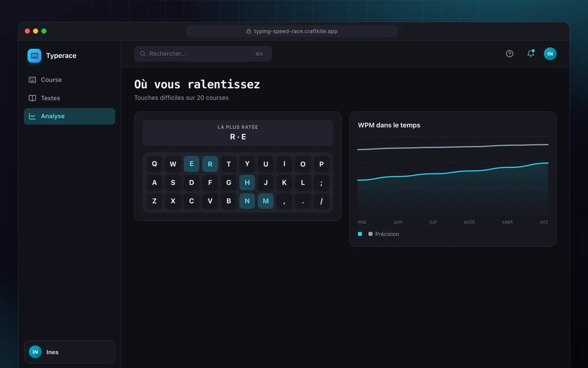Click the G key on the keyboard

pyautogui.click(x=229, y=183)
